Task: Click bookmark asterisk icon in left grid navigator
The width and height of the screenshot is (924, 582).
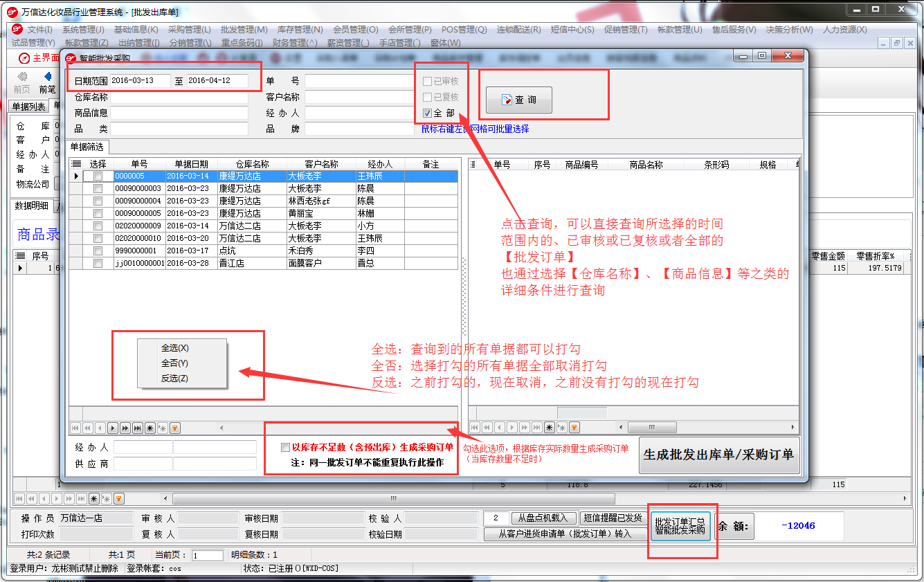Action: 150,428
